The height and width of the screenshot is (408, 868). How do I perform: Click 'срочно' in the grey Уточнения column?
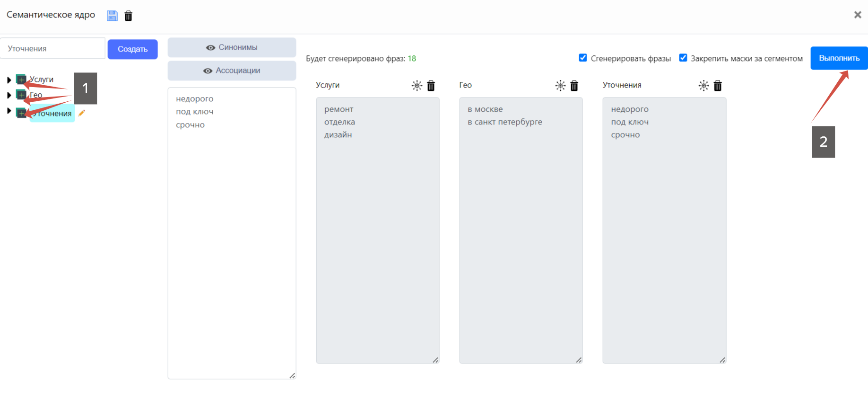(x=625, y=135)
